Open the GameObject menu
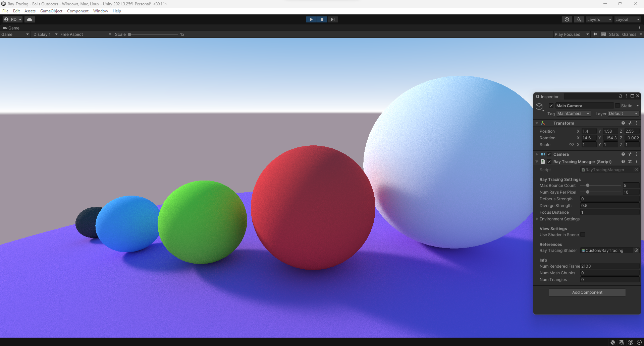This screenshot has height=346, width=644. click(x=51, y=11)
